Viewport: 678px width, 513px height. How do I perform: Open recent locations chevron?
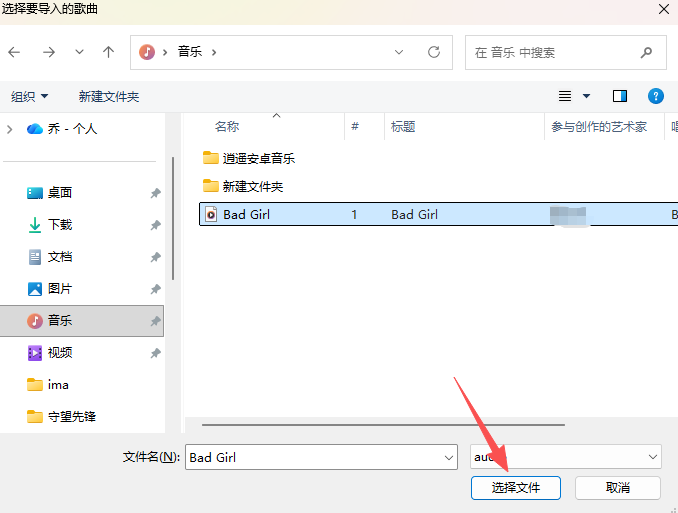pos(79,52)
